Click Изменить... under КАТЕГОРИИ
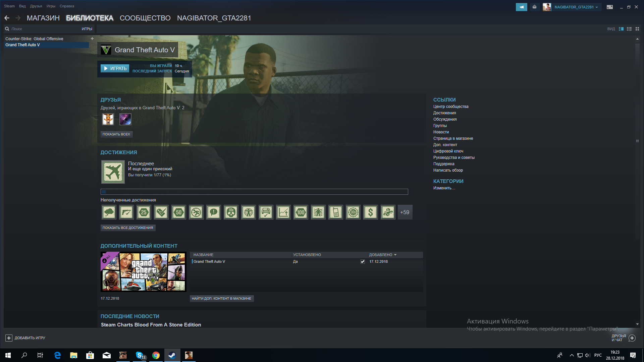The height and width of the screenshot is (362, 644). 444,188
